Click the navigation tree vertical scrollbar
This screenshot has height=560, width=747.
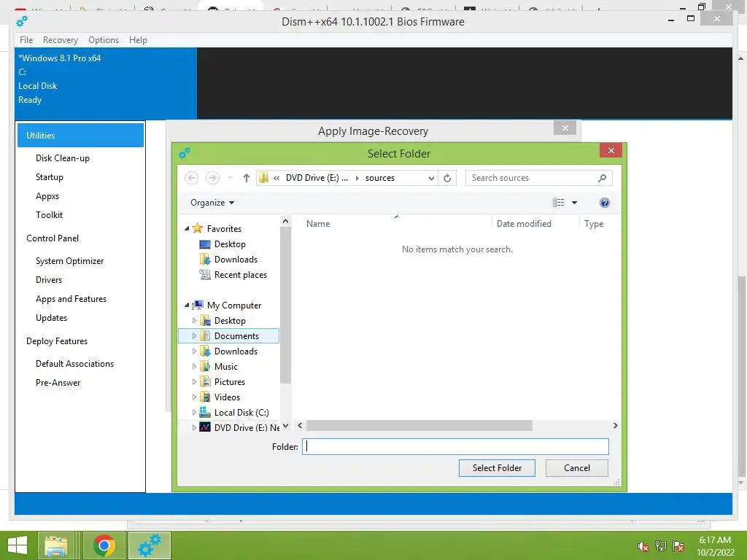[285, 305]
